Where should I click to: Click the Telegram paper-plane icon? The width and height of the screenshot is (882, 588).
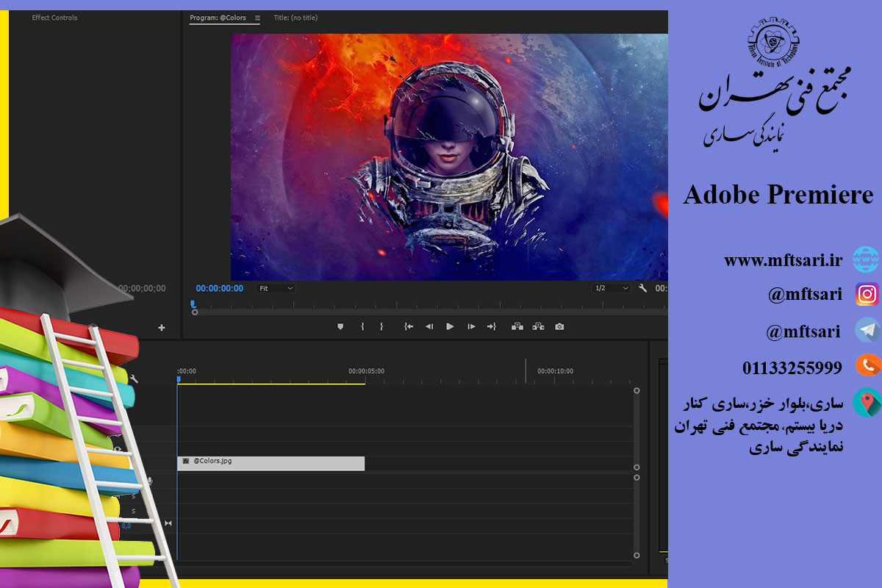click(x=868, y=330)
